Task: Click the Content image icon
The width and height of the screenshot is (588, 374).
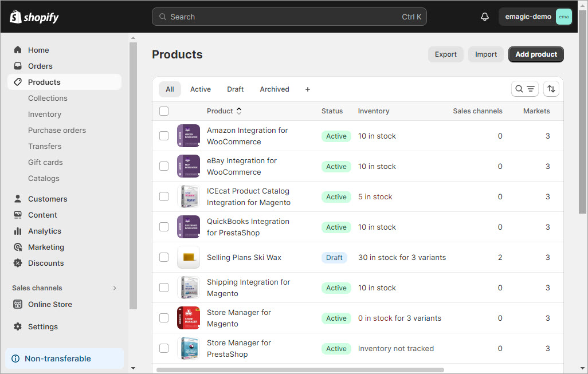Action: click(18, 215)
